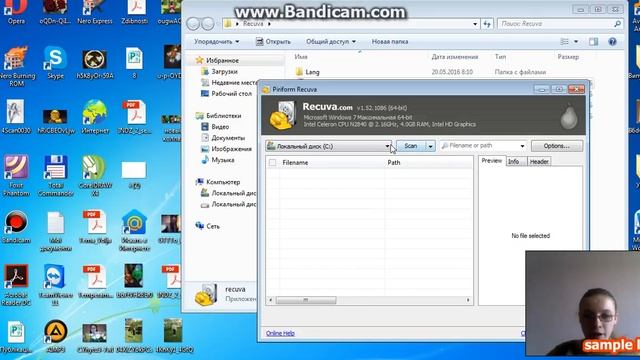Viewport: 640px width, 360px height.
Task: Click the Piriform pear logo in Recuva
Action: (569, 115)
